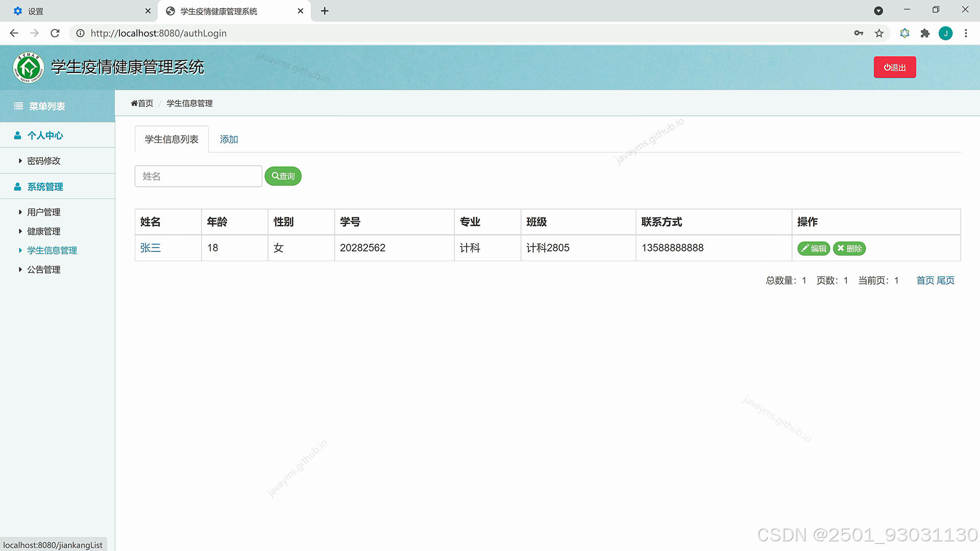The width and height of the screenshot is (980, 551).
Task: Open 健康管理 in the sidebar
Action: click(x=43, y=231)
